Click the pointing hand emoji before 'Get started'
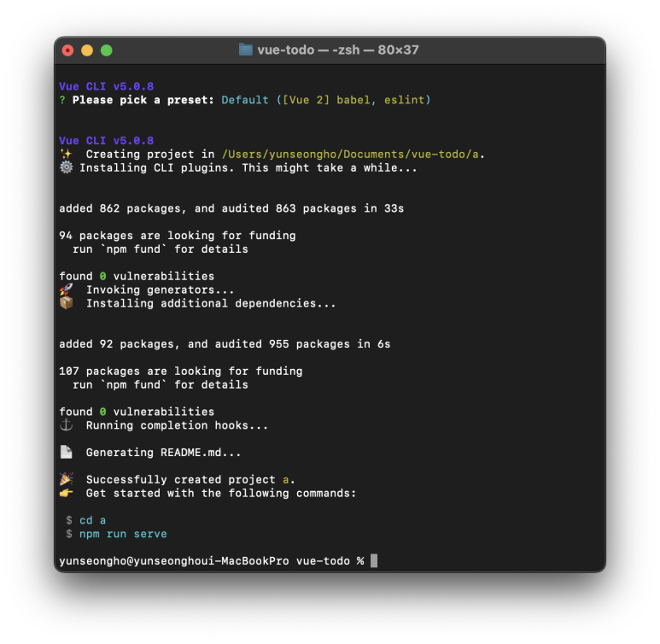Image resolution: width=660 pixels, height=644 pixels. tap(66, 493)
